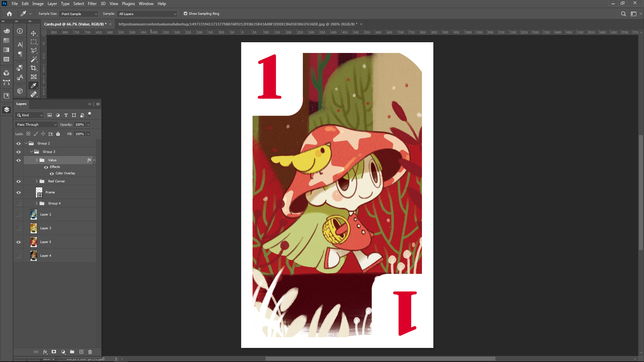644x362 pixels.
Task: Show Layer 2 visibility
Action: [18, 215]
